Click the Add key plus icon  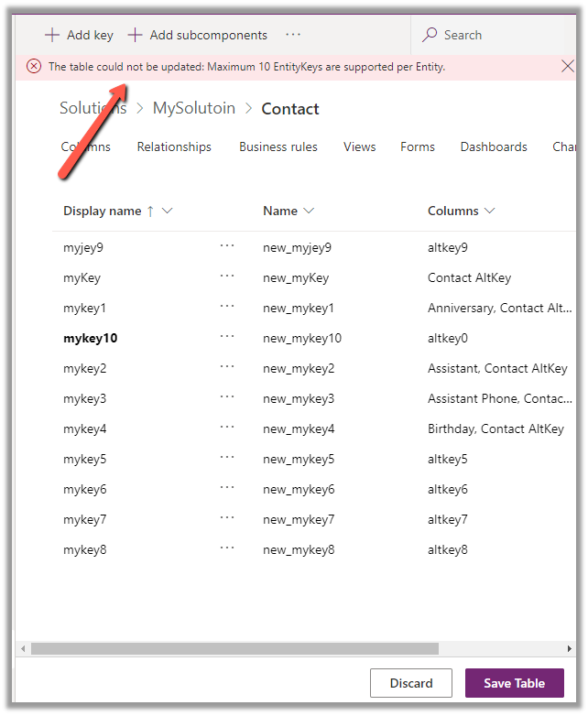(x=52, y=35)
